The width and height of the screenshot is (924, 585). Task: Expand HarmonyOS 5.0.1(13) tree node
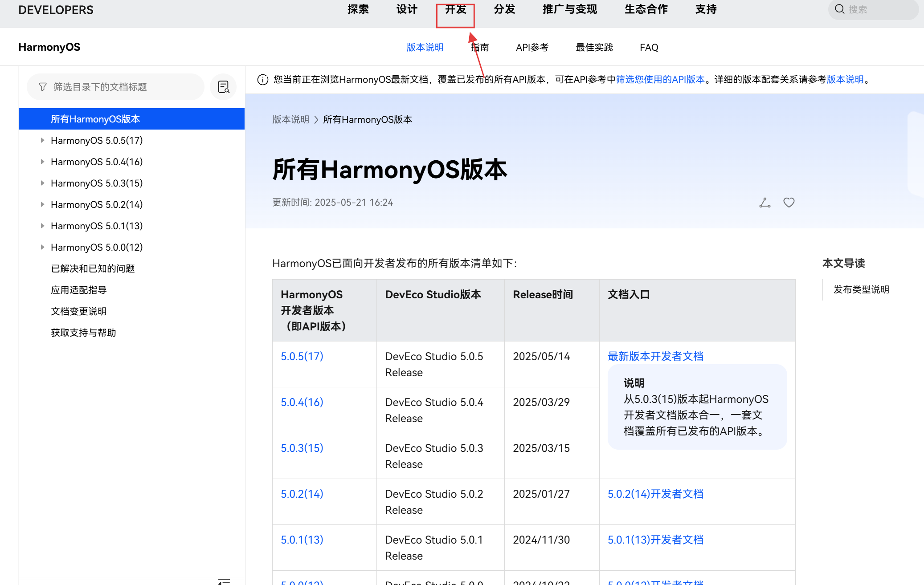pos(42,226)
